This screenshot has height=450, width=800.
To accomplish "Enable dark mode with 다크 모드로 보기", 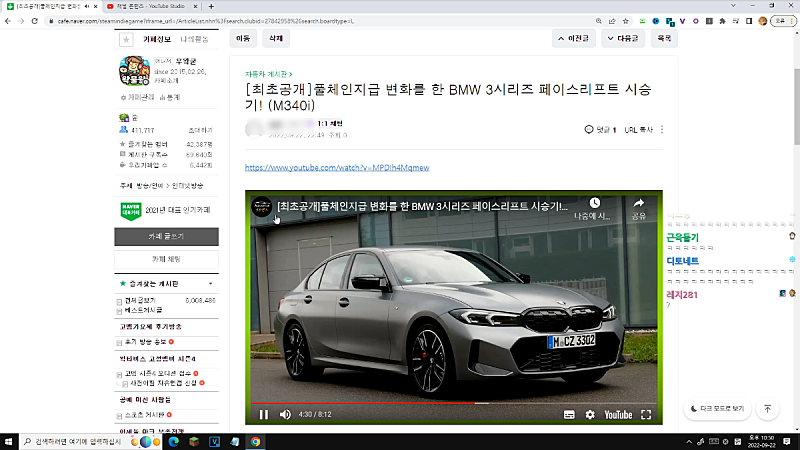I will [717, 409].
